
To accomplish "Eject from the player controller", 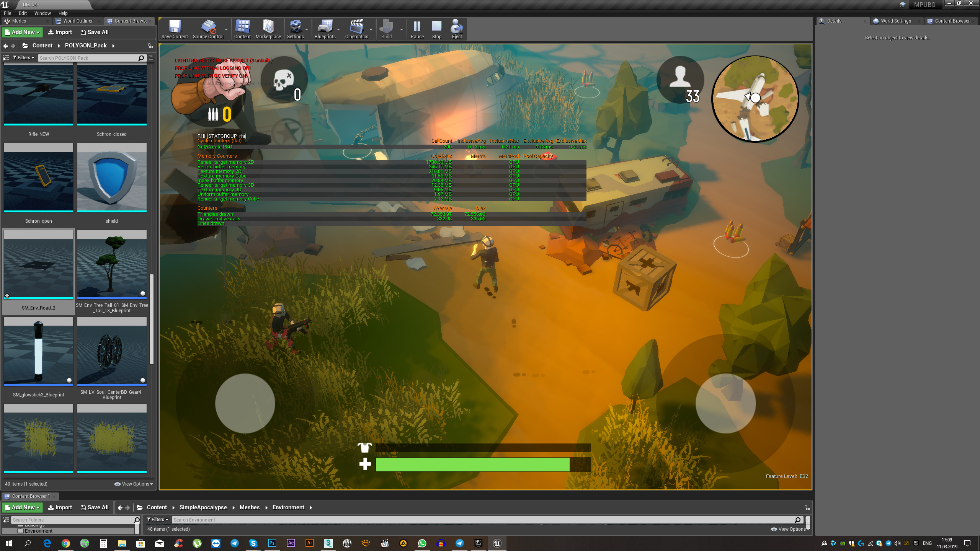I will (457, 29).
